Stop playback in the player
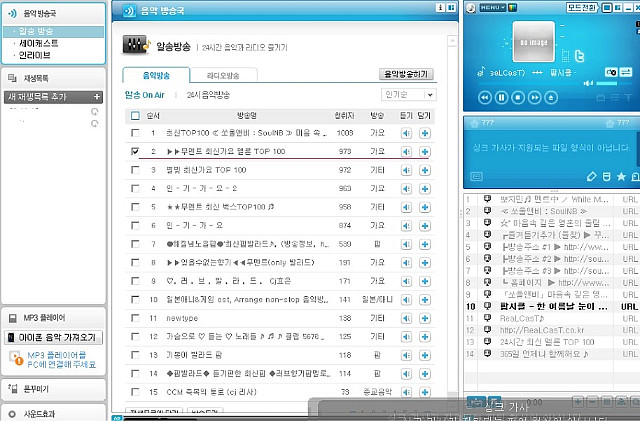The width and height of the screenshot is (640, 421). pyautogui.click(x=518, y=98)
